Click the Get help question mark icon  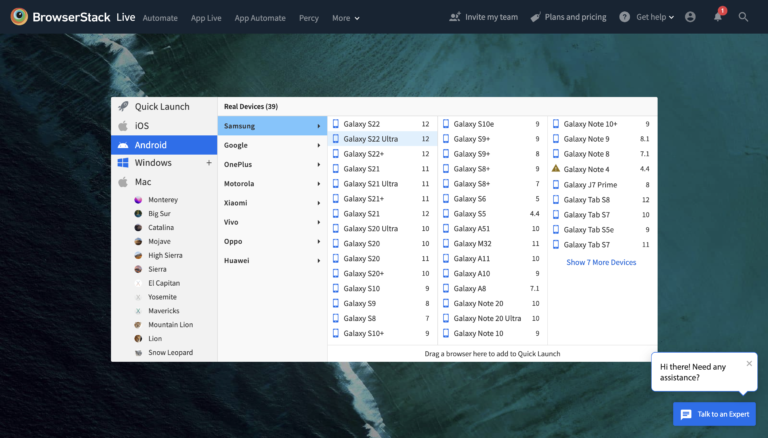pos(624,17)
